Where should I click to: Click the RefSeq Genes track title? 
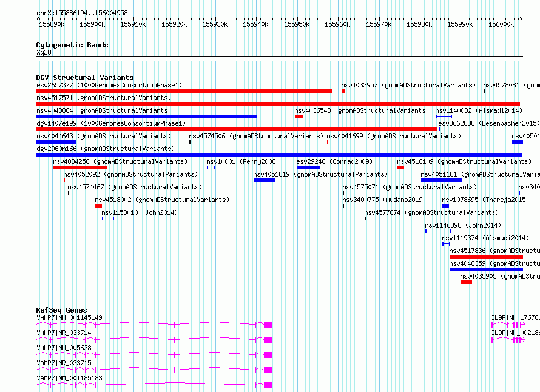pyautogui.click(x=61, y=310)
